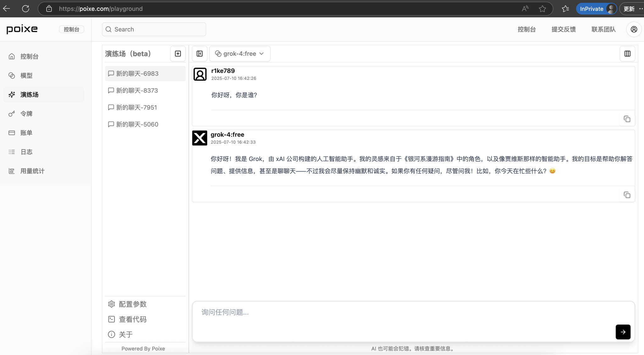
Task: Select chat 新的聊天-6983
Action: pos(145,74)
